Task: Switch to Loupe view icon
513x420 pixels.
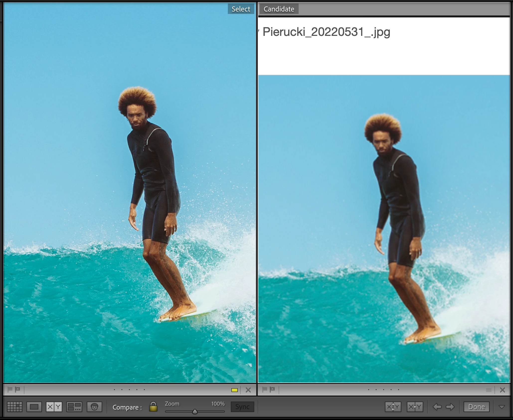Action: click(x=34, y=407)
